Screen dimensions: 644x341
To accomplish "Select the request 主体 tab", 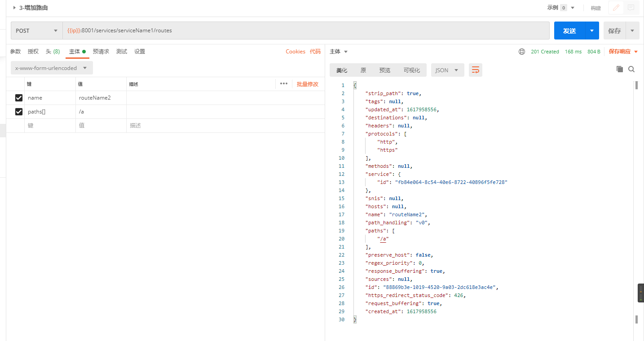I will (77, 52).
